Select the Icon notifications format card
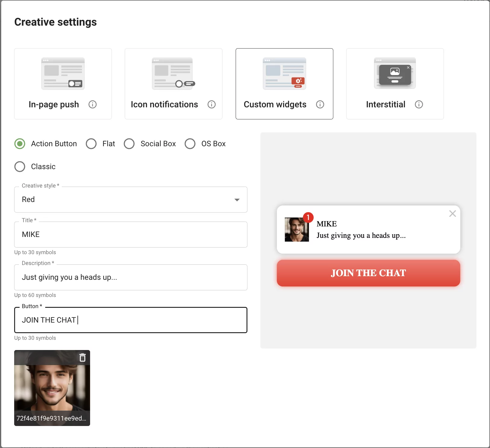The height and width of the screenshot is (448, 490). point(174,84)
